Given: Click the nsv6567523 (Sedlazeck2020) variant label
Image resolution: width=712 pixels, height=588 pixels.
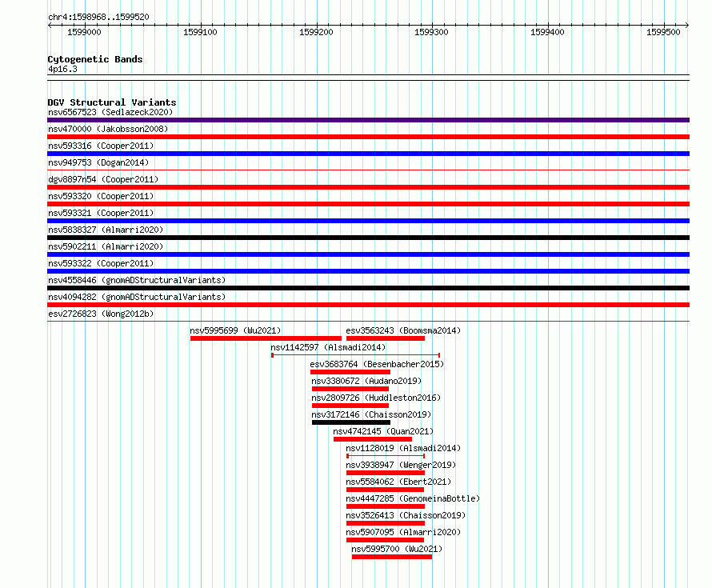Looking at the screenshot, I should tap(110, 112).
